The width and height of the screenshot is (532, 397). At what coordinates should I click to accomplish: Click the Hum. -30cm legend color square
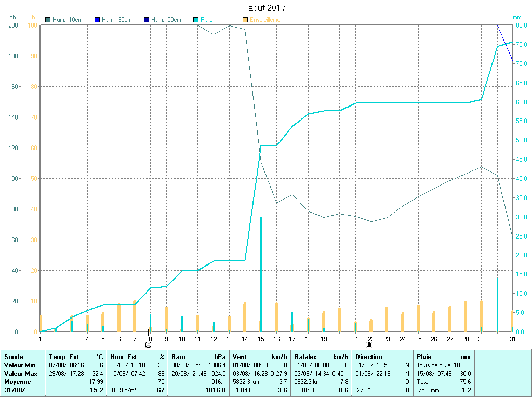[97, 20]
